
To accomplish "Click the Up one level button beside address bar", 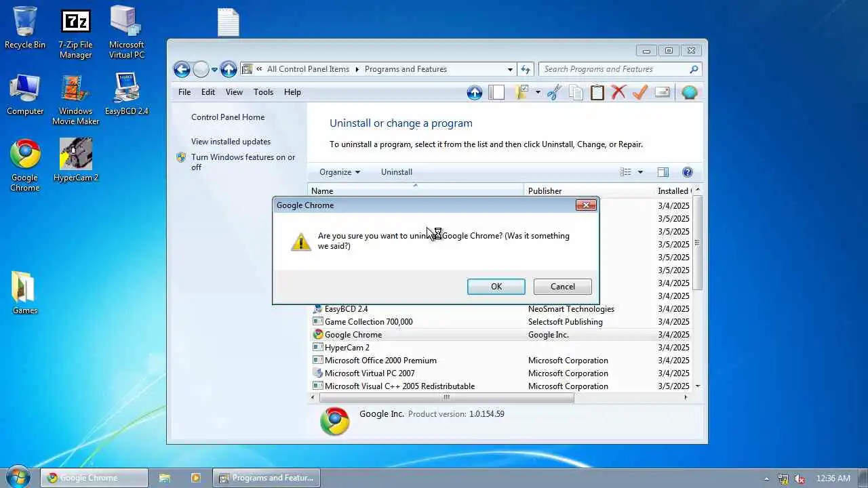I will (x=229, y=69).
